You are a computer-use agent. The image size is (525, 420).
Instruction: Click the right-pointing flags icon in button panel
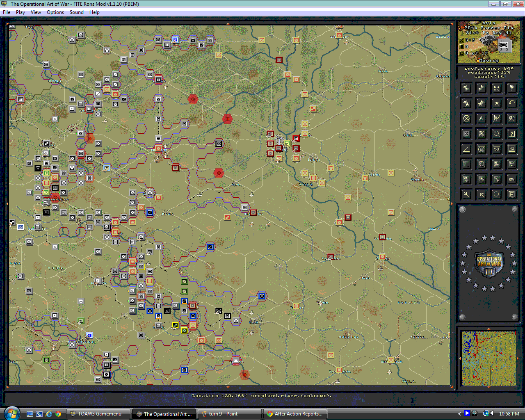tap(482, 88)
